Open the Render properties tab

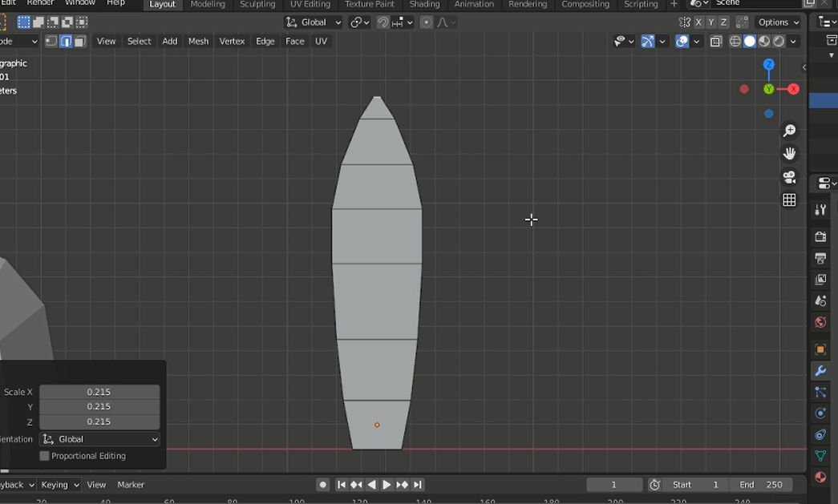pos(820,236)
